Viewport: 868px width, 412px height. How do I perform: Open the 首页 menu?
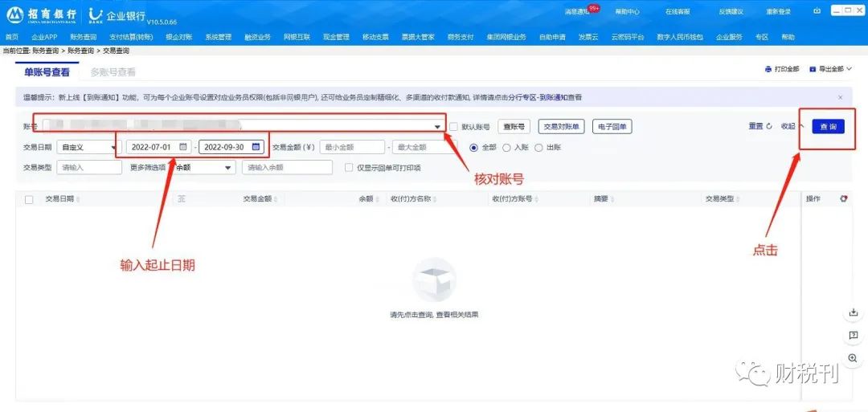[11, 37]
